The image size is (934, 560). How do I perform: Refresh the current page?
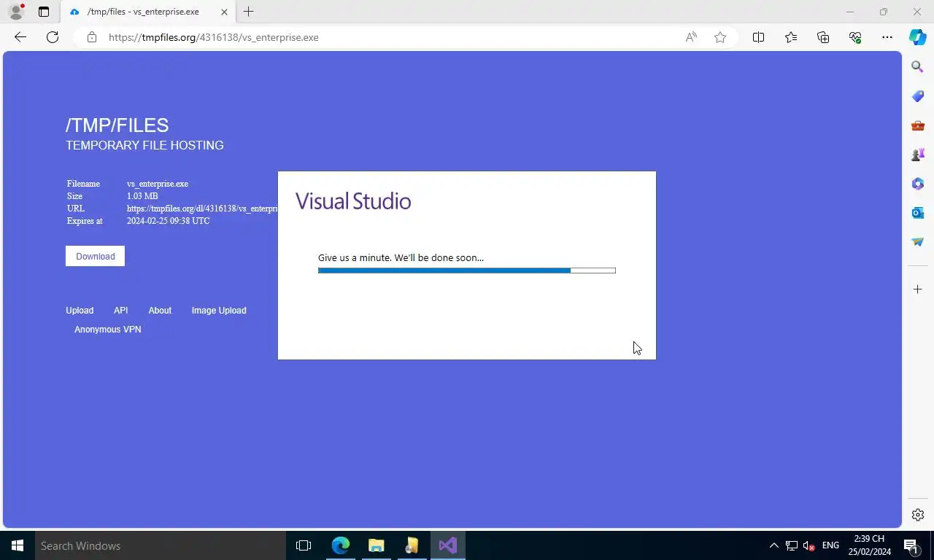click(53, 37)
